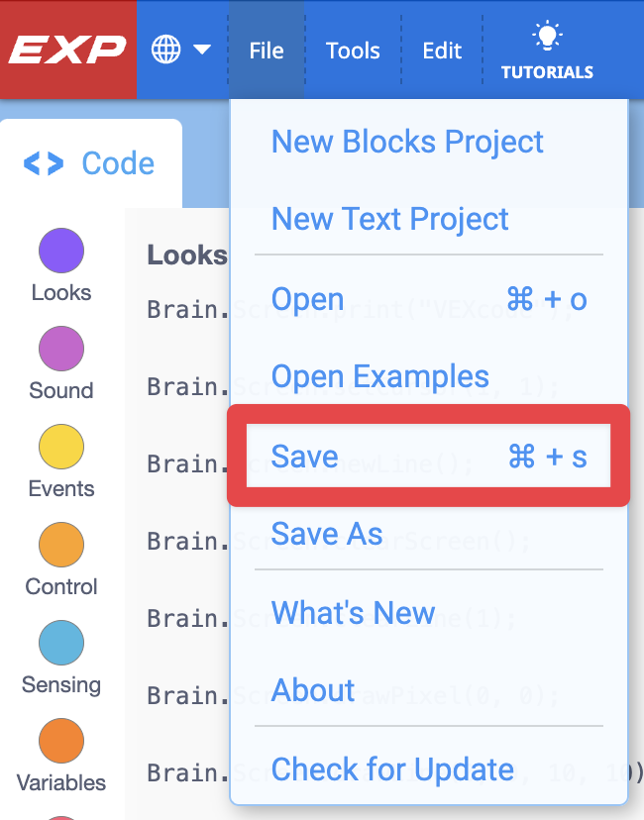Choose Save As from the menu
This screenshot has height=820, width=644.
pyautogui.click(x=326, y=534)
